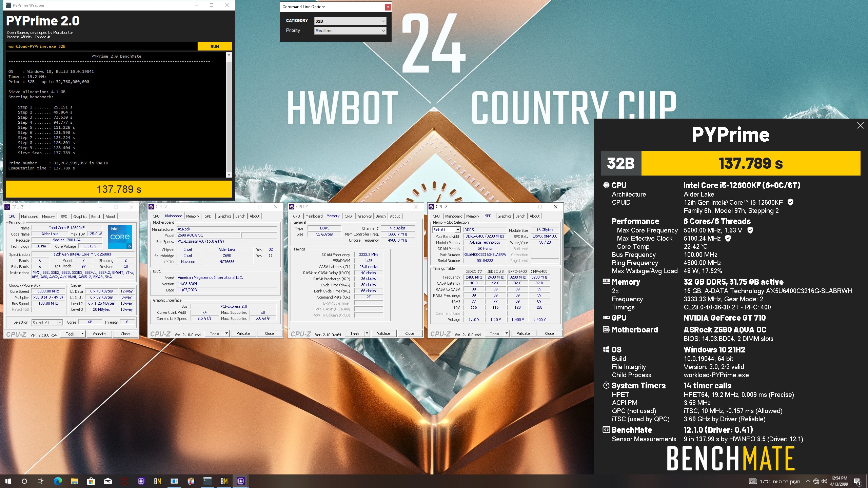Expand the Tools arrow in the CPU-Z Memory-tab window
Viewport: 868px width, 488px height.
click(x=367, y=333)
